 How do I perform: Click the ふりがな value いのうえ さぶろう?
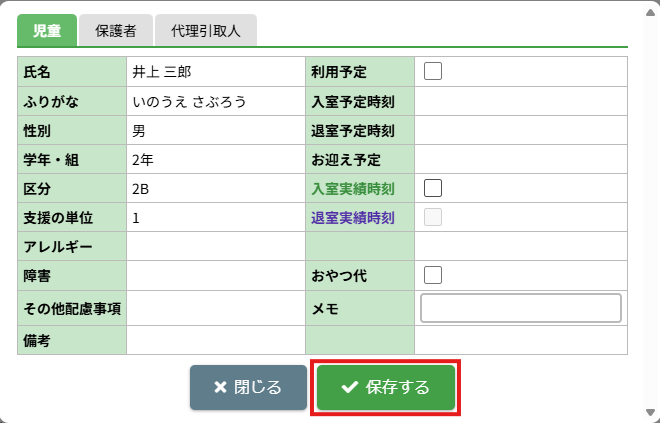tap(189, 101)
